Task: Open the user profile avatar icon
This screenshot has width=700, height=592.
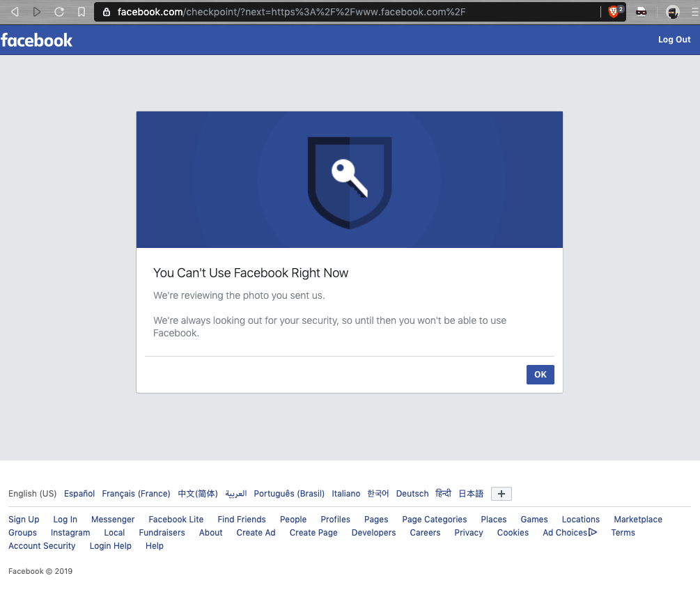Action: click(672, 12)
